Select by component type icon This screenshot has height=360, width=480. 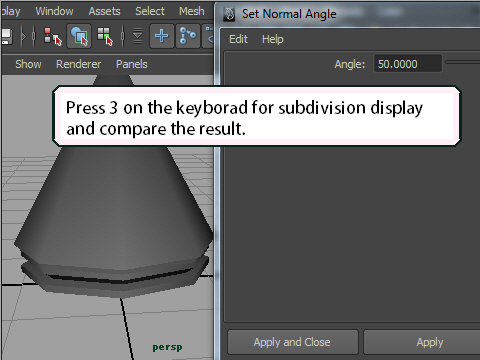[x=105, y=36]
